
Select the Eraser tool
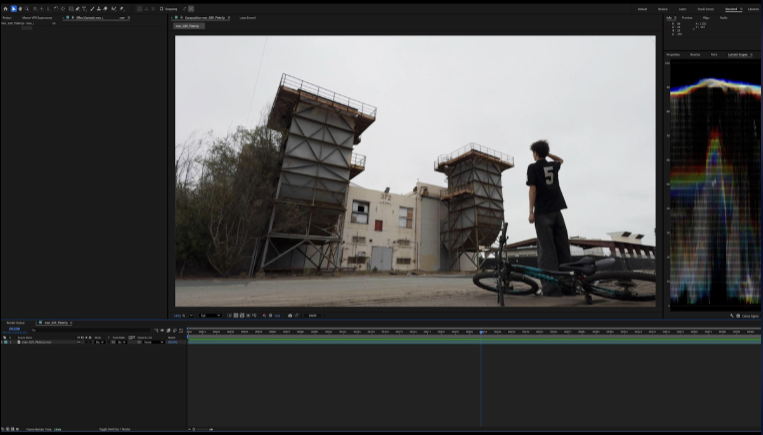(x=105, y=9)
